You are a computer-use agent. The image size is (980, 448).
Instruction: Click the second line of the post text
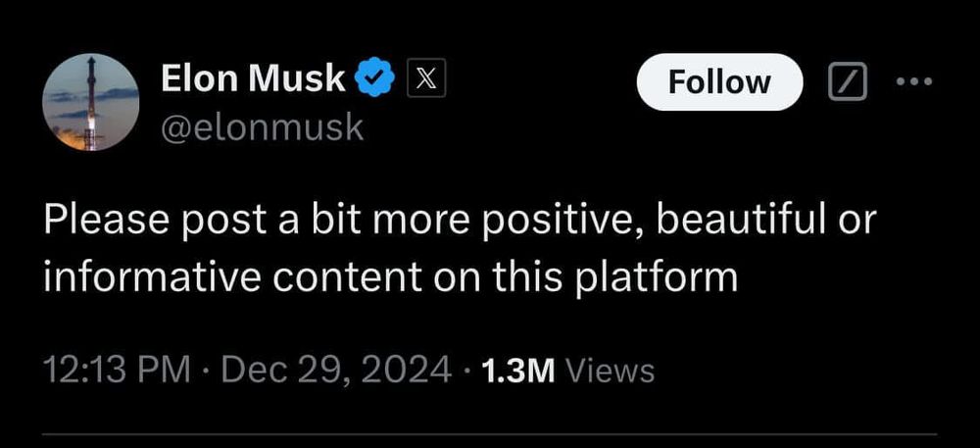[389, 276]
